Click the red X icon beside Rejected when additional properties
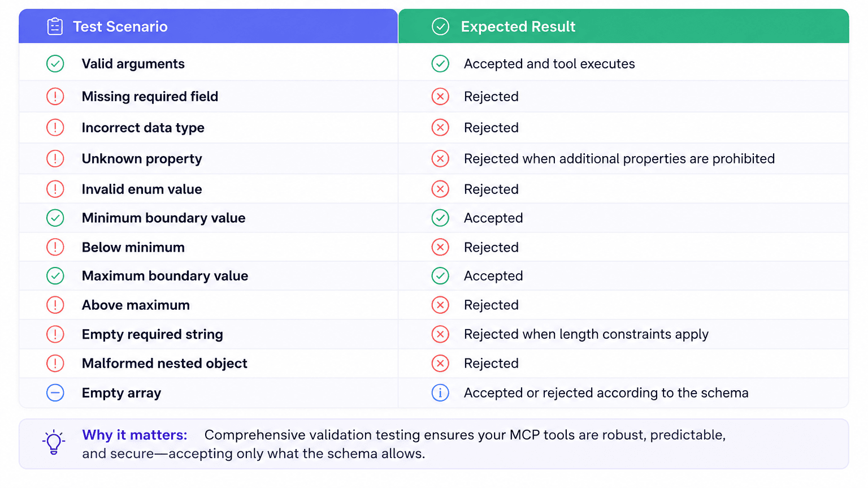Image resolution: width=868 pixels, height=488 pixels. click(x=440, y=159)
